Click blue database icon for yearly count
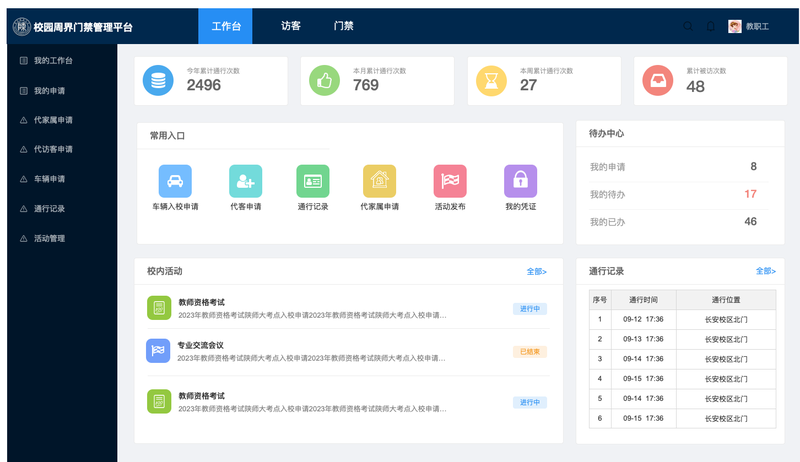This screenshot has width=800, height=462. click(x=158, y=81)
